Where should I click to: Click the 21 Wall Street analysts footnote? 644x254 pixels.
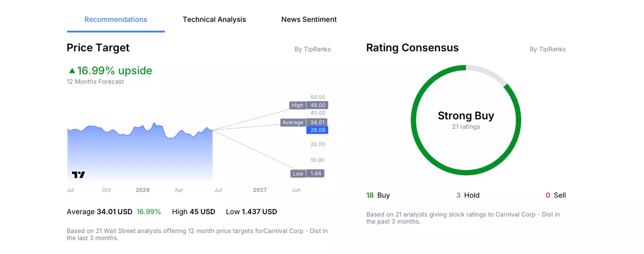pos(197,234)
